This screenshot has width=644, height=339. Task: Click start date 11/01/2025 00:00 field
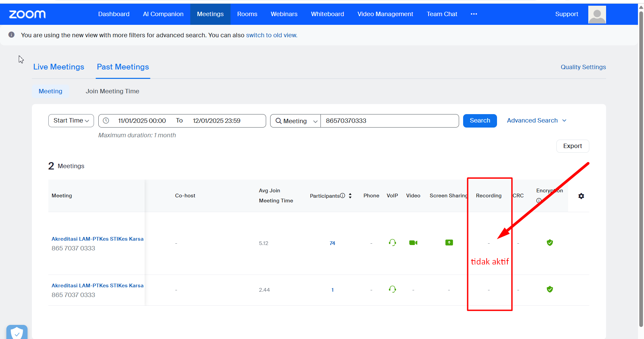(142, 121)
